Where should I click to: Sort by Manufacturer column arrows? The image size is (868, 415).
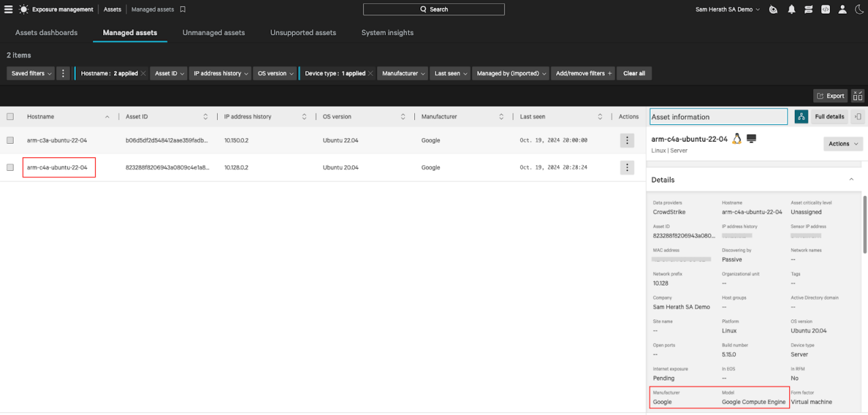click(x=501, y=117)
